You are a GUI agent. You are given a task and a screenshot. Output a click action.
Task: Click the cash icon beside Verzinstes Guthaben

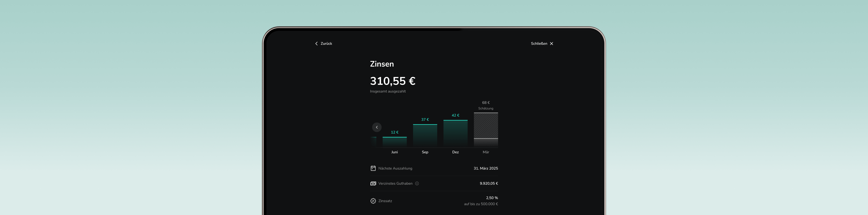373,184
